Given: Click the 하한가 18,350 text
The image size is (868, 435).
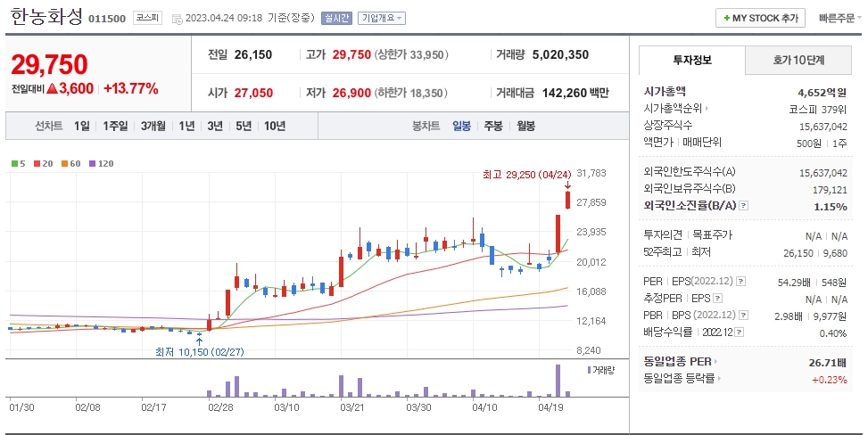Looking at the screenshot, I should tap(410, 93).
